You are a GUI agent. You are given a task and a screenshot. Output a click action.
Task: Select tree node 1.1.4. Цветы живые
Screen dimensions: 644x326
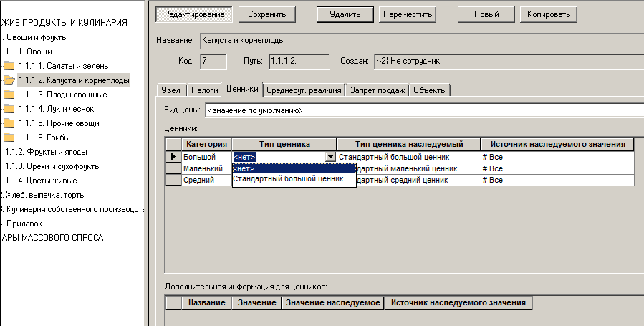coord(41,181)
